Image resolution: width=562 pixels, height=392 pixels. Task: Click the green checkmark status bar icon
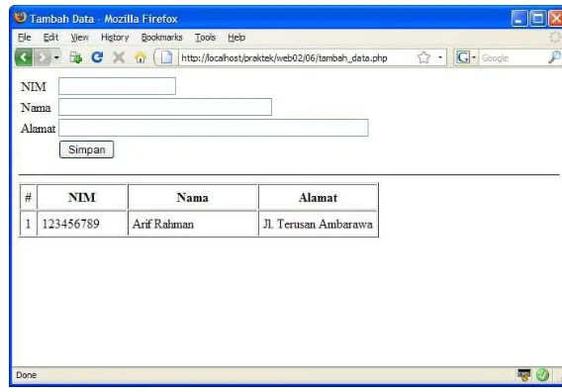point(542,375)
